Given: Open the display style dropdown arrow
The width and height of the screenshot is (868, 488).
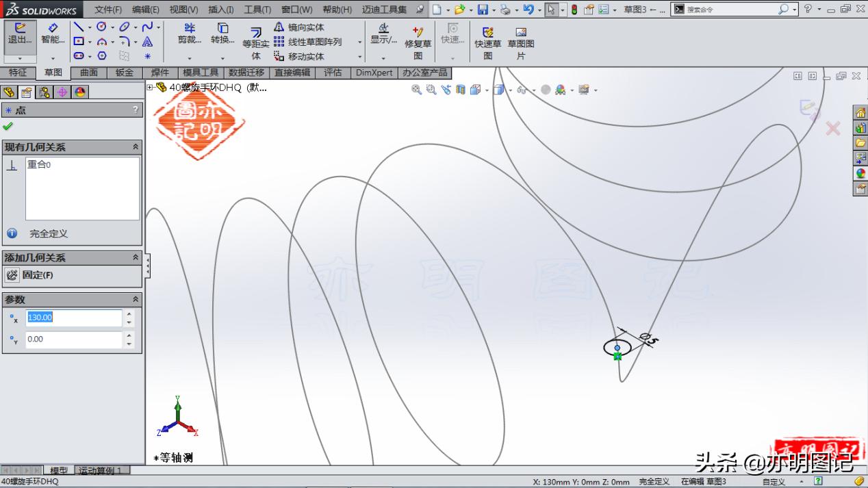Looking at the screenshot, I should click(x=509, y=90).
